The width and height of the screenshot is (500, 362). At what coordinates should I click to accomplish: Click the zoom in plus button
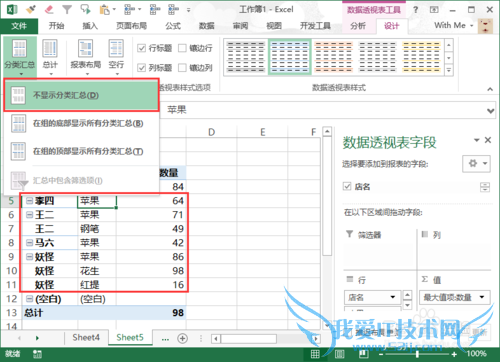454,354
